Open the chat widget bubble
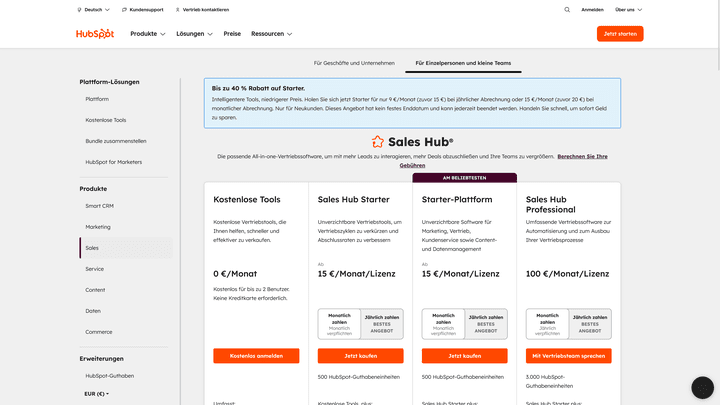 (703, 388)
